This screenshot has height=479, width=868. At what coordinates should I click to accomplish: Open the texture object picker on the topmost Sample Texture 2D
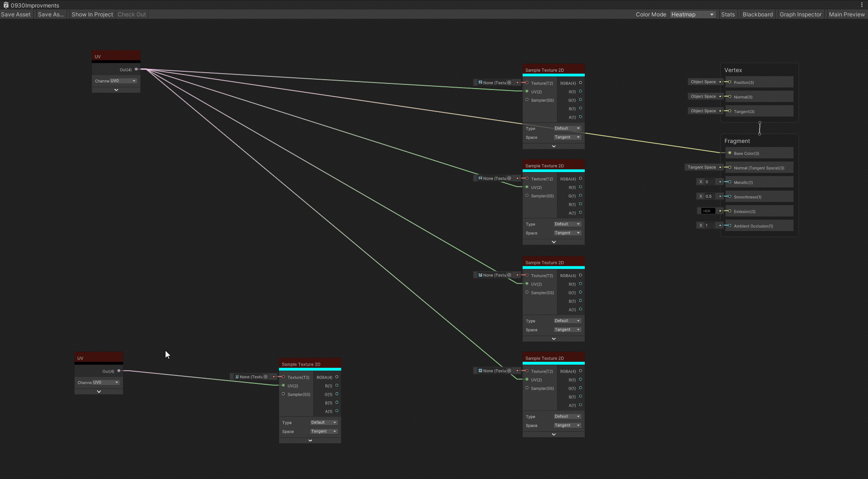pos(510,82)
